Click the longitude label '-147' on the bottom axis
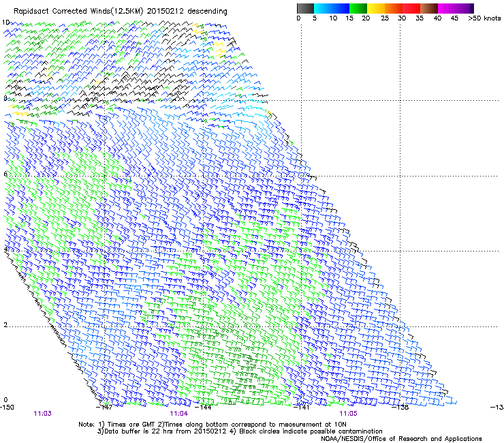This screenshot has width=504, height=443. point(104,408)
